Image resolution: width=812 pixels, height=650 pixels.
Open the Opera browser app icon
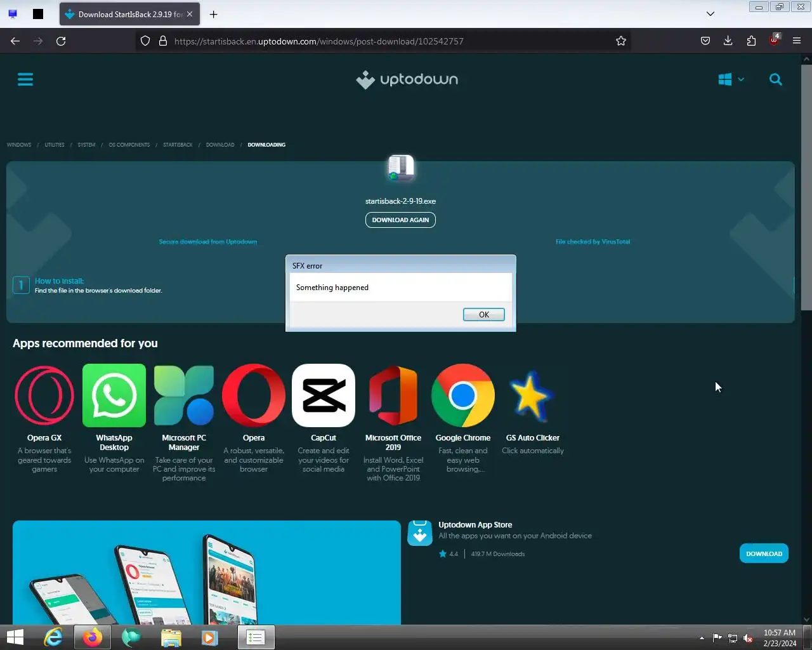[254, 395]
